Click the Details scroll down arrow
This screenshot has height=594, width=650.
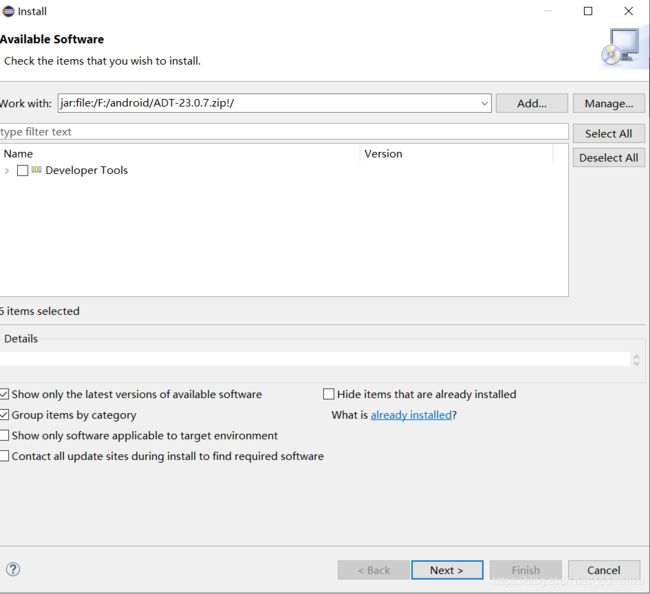click(x=636, y=363)
